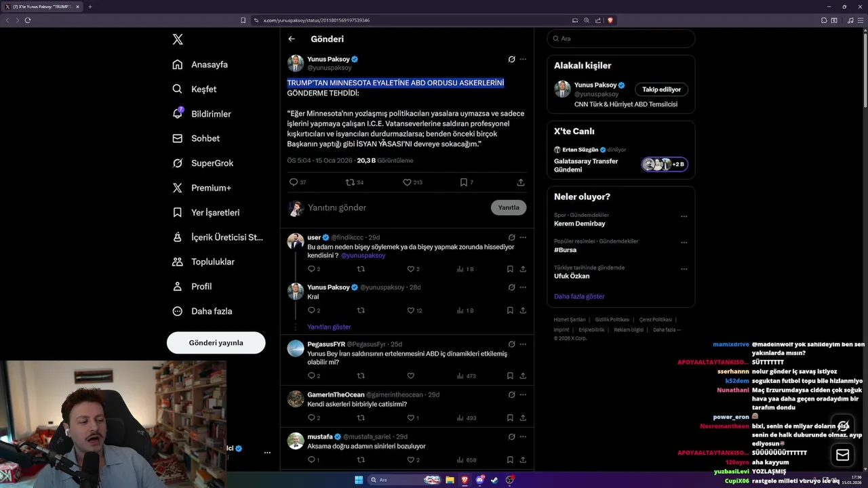Open Keşfet explore page

tap(195, 89)
